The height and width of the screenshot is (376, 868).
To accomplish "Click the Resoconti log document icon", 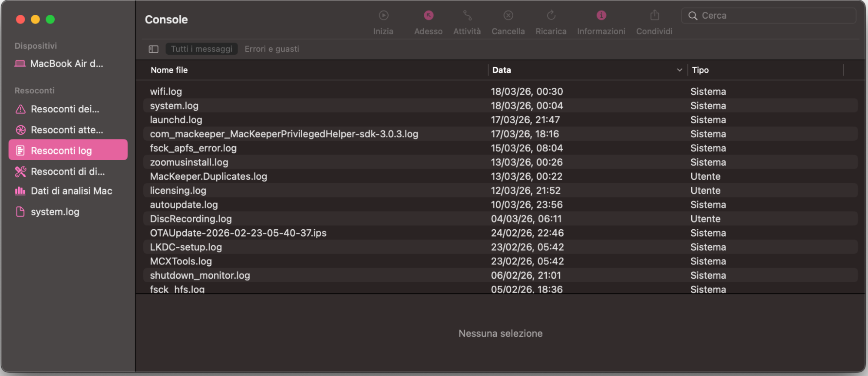I will click(20, 151).
